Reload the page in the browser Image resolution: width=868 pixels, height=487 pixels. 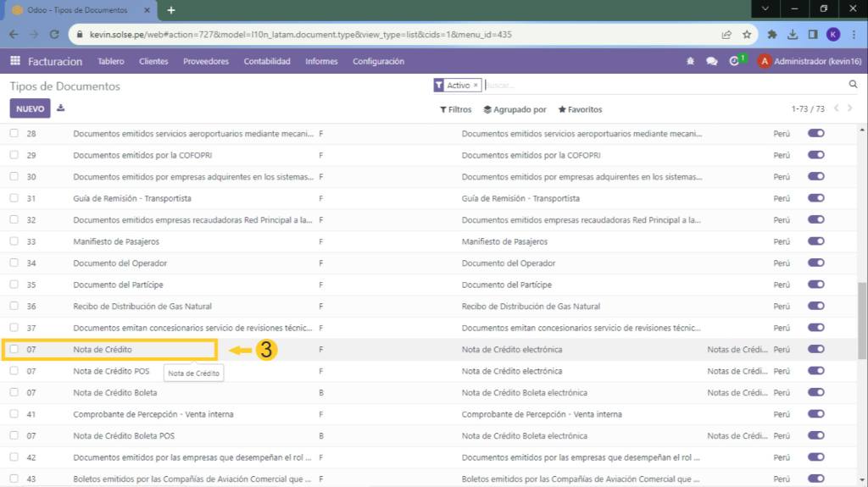54,35
